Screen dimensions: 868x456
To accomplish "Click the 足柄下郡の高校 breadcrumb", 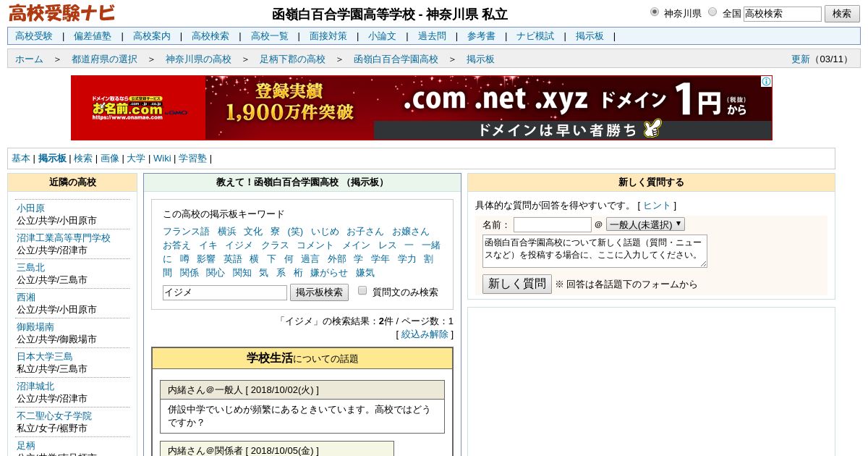I will click(x=292, y=59).
